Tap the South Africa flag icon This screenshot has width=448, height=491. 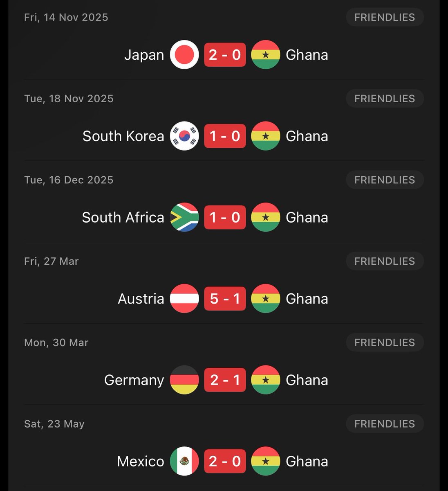(184, 217)
